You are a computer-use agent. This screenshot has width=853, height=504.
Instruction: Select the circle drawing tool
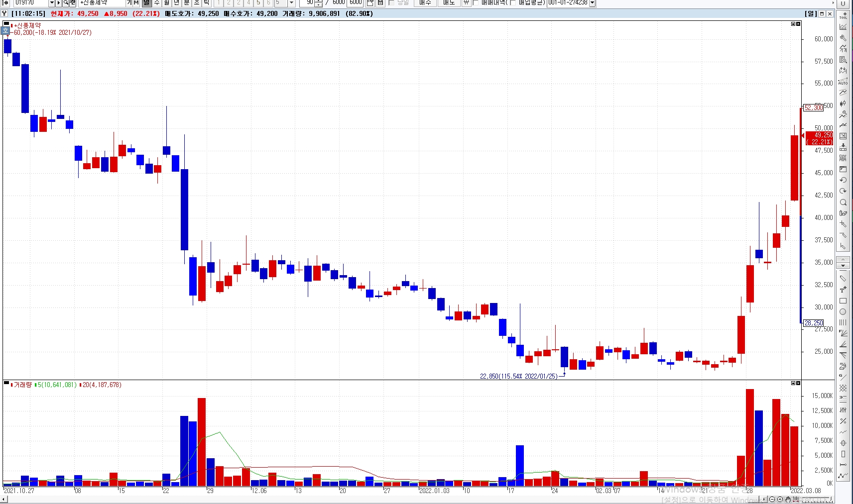coord(843,312)
